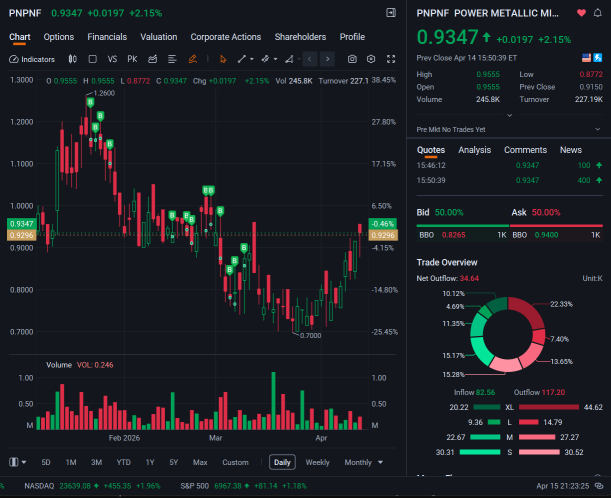The height and width of the screenshot is (498, 611).
Task: Toggle the red heart watchlist favorite
Action: [581, 13]
